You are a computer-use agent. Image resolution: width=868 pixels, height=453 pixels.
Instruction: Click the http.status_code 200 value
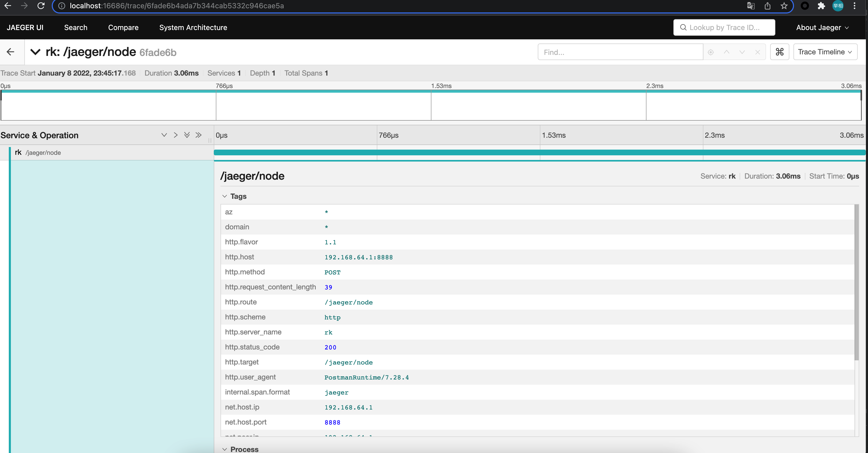(x=330, y=347)
